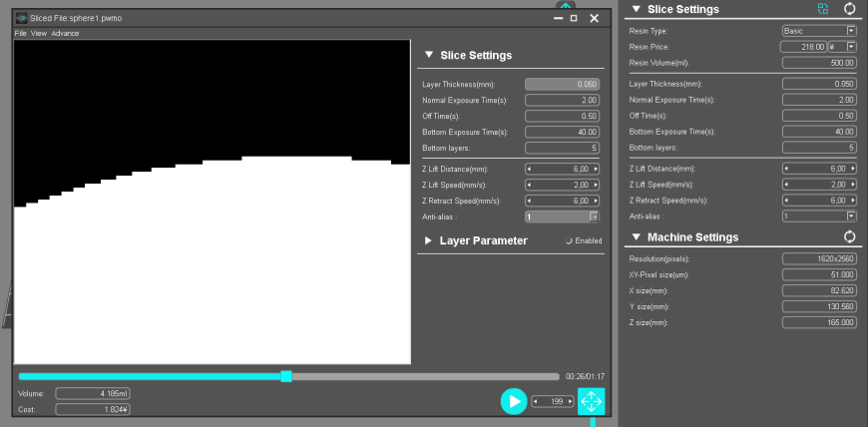Click the Cost 1.824¥ field
The image size is (868, 427).
93,410
